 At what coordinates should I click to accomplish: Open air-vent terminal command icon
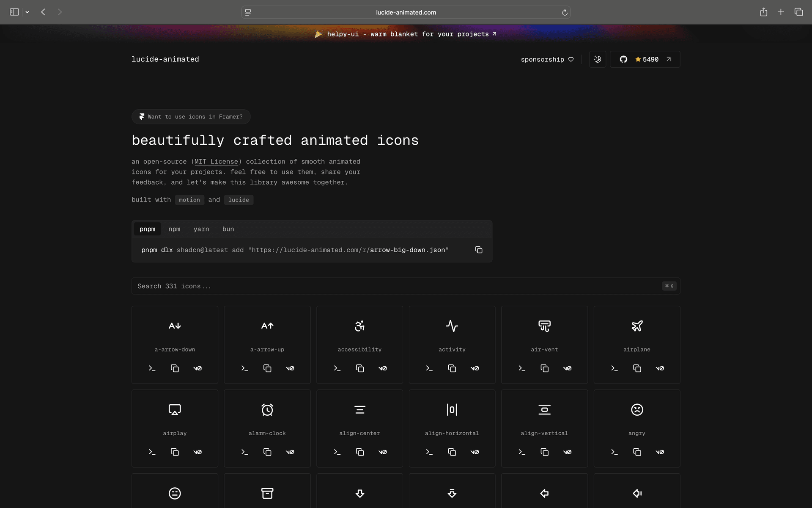click(522, 368)
